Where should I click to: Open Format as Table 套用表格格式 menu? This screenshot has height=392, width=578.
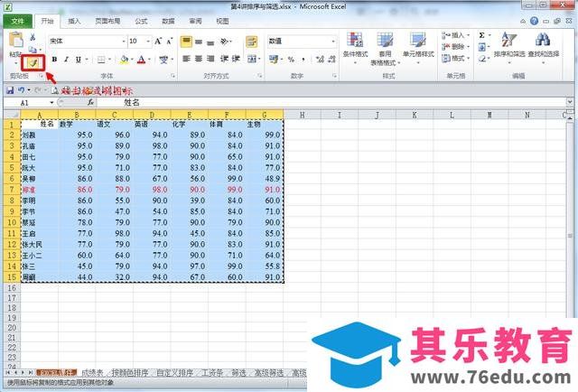(386, 49)
